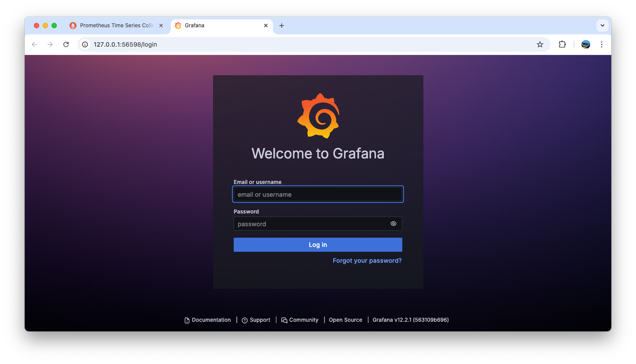636x364 pixels.
Task: Open the Forgot your password link
Action: pos(367,261)
